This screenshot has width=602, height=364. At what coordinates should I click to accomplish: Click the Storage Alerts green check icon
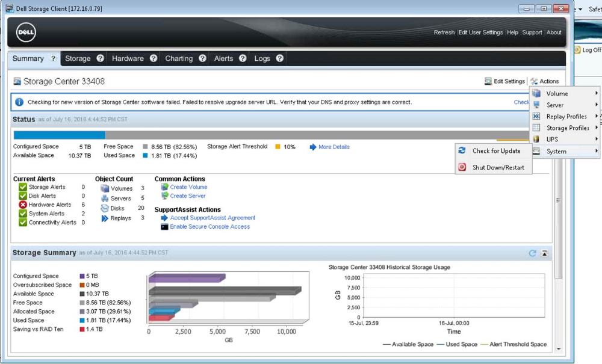coord(23,187)
